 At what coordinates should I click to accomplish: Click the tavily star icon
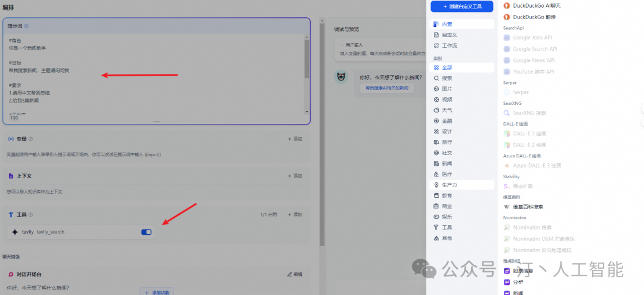click(x=15, y=232)
